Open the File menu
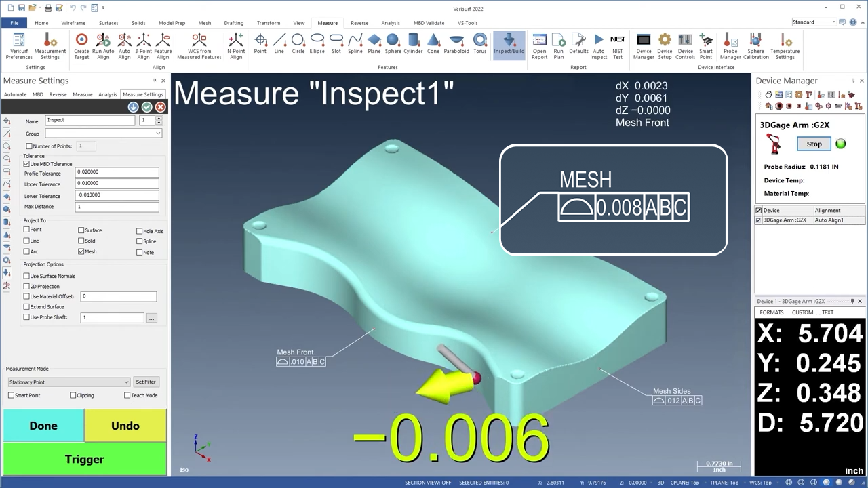868x488 pixels. tap(14, 23)
